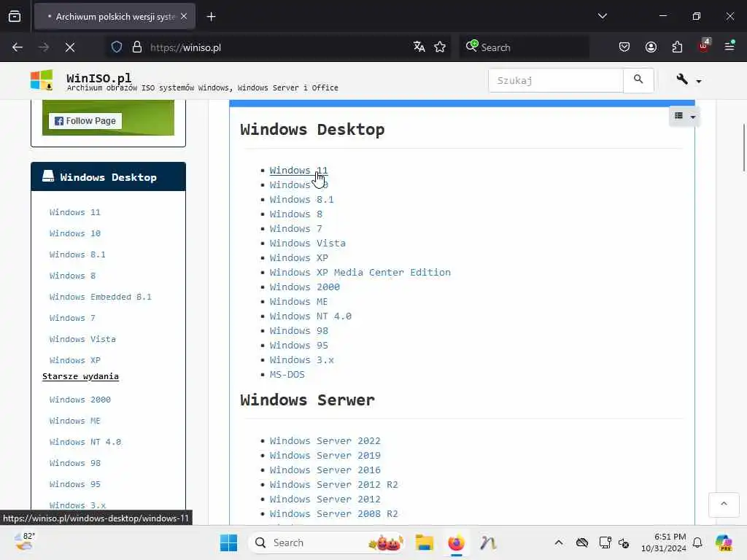Image resolution: width=747 pixels, height=560 pixels.
Task: Open Firefox application hamburger menu
Action: [729, 46]
